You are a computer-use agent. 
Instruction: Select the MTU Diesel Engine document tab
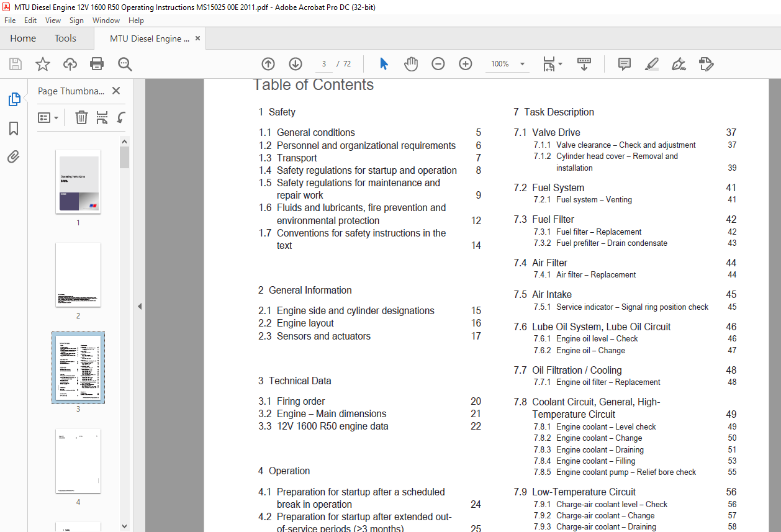point(150,38)
